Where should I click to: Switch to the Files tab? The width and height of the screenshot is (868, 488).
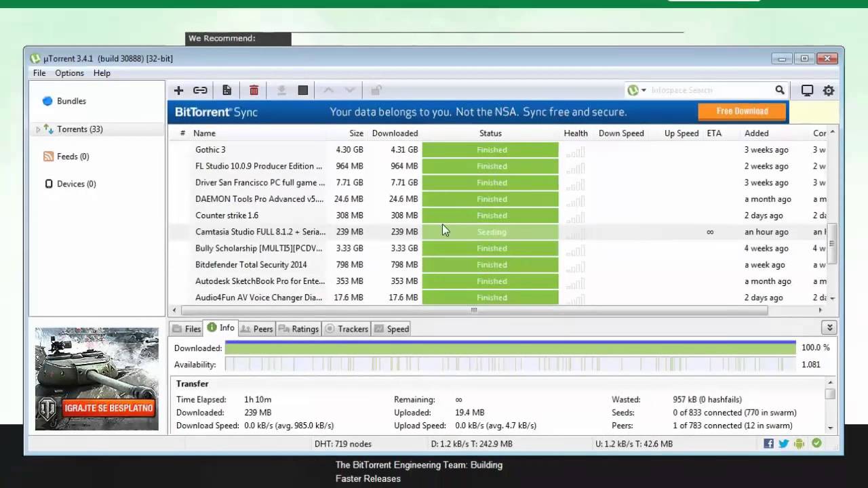[186, 329]
